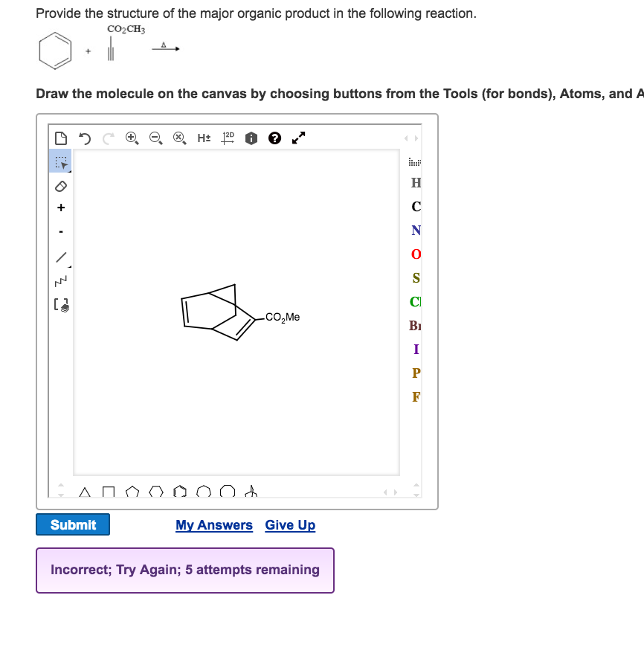The height and width of the screenshot is (659, 644).
Task: Zoom out of the canvas
Action: click(155, 138)
